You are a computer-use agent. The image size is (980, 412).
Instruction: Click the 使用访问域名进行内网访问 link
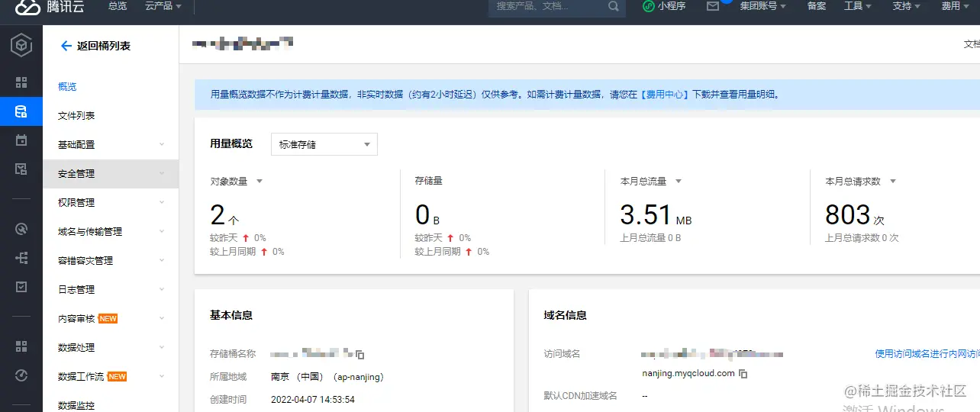click(x=927, y=354)
